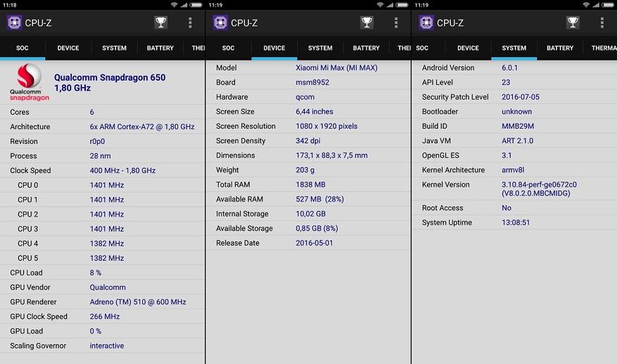Tap Board value msm8952
The width and height of the screenshot is (617, 364).
pyautogui.click(x=312, y=82)
